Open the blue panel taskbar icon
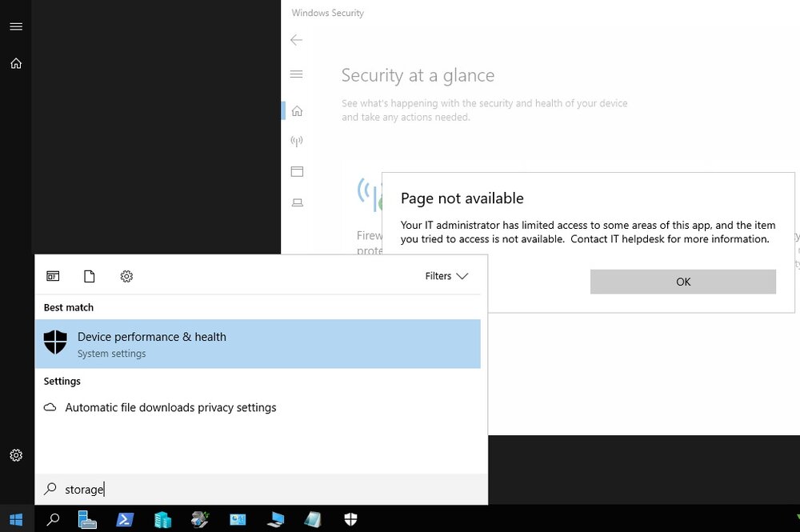 click(238, 520)
